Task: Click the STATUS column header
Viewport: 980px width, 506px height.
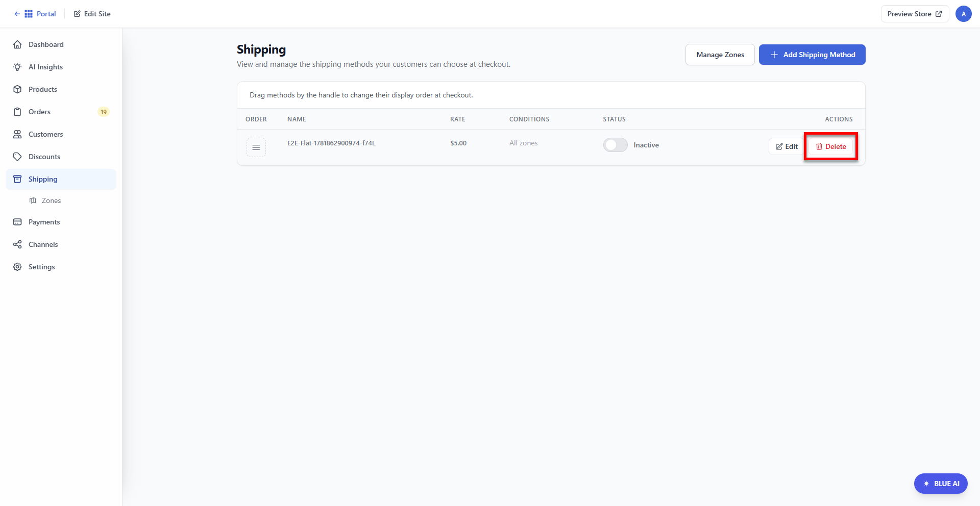Action: click(614, 119)
